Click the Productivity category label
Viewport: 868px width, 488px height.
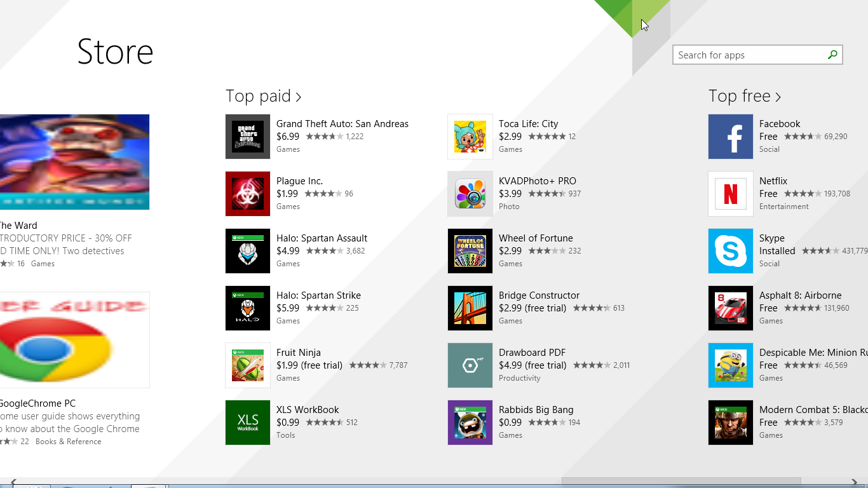click(x=520, y=378)
